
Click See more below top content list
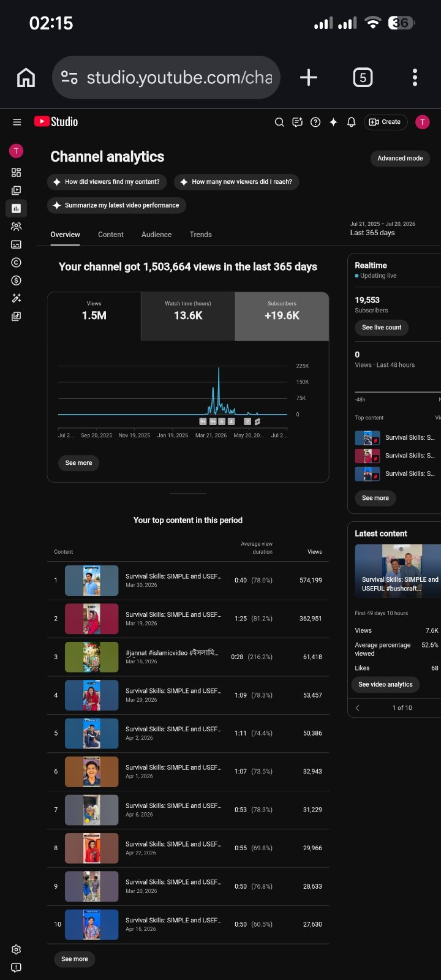point(75,959)
